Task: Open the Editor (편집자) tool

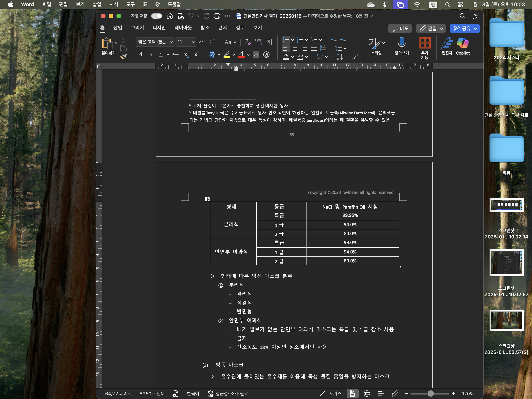Action: coord(447,43)
